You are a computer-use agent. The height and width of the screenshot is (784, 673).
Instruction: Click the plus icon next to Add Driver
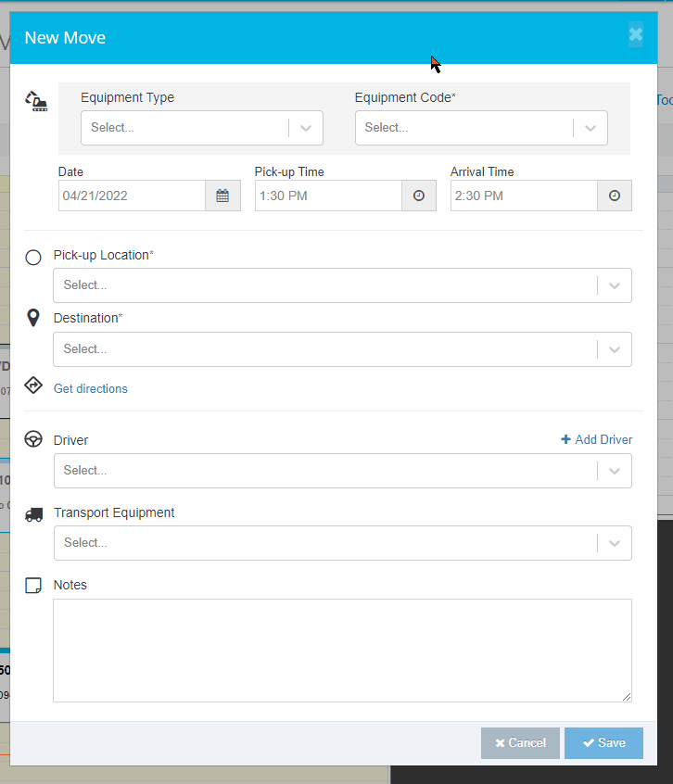point(565,439)
